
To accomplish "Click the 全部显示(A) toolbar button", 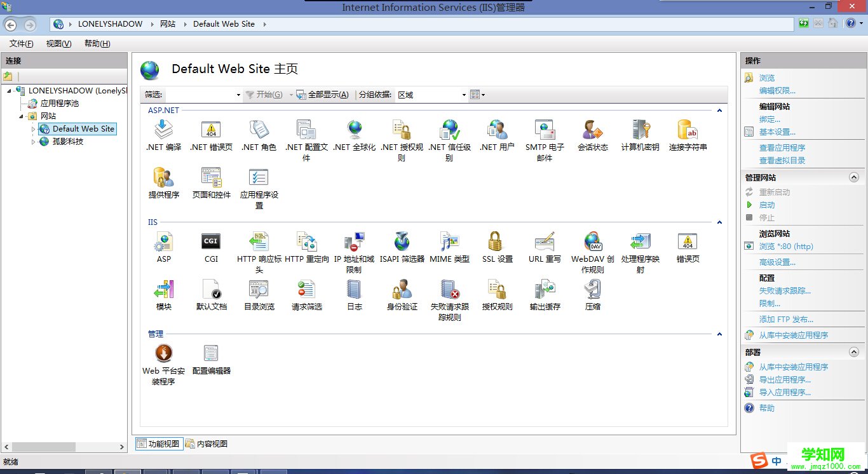I will tap(323, 95).
